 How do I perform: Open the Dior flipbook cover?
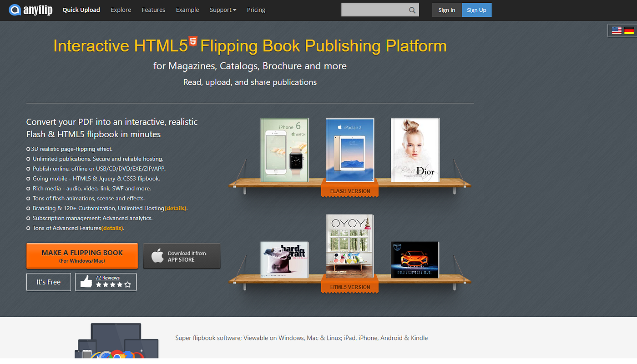tap(415, 150)
